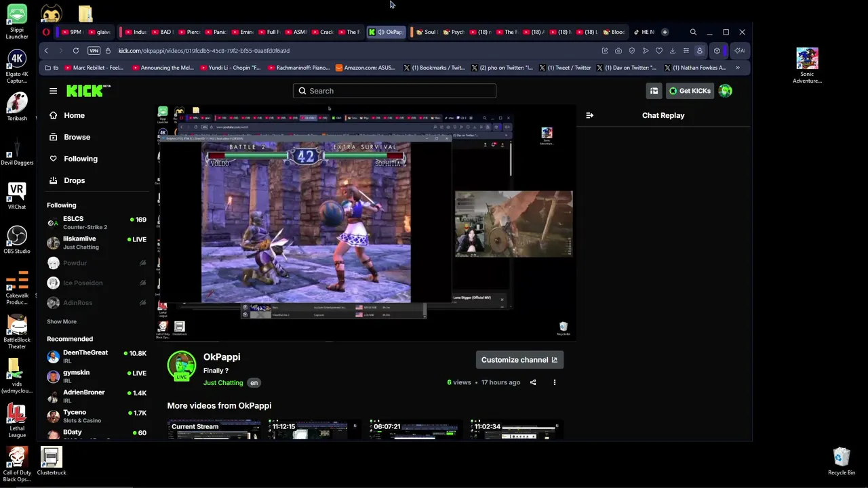Click the en language tag

(x=254, y=383)
